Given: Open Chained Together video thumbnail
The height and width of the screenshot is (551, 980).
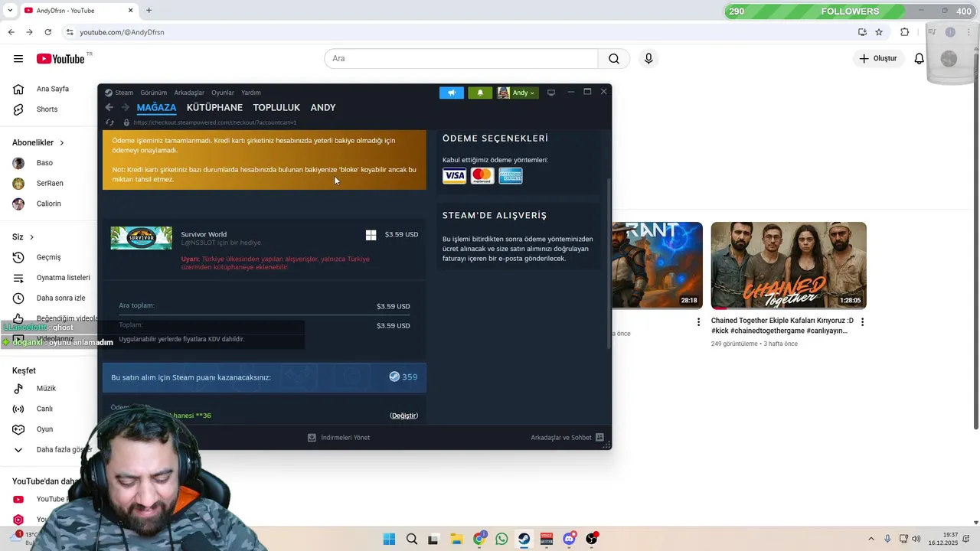Looking at the screenshot, I should coord(789,266).
